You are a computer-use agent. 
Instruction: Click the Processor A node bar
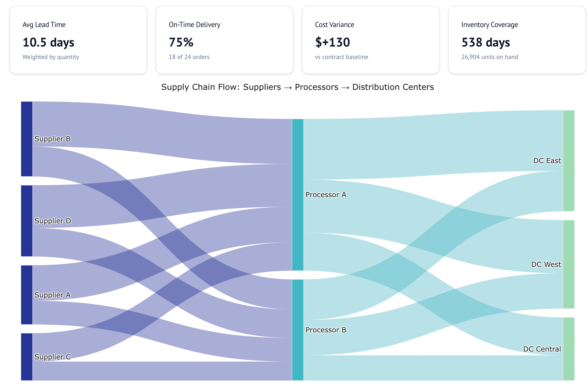tap(297, 195)
